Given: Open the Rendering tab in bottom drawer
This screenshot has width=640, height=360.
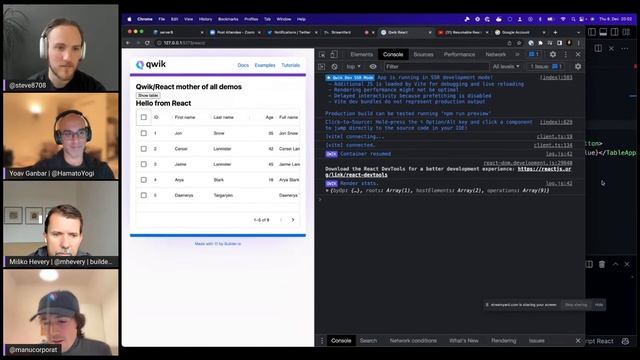Looking at the screenshot, I should (503, 341).
